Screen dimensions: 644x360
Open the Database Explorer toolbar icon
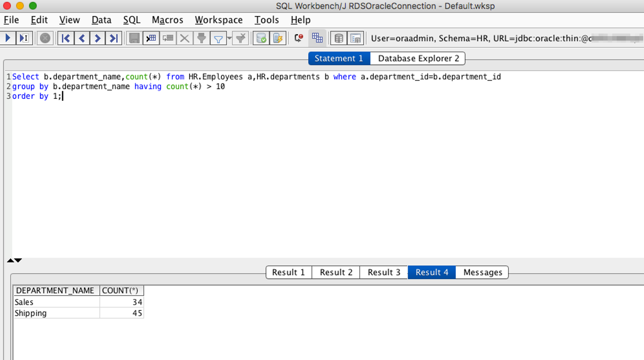click(x=339, y=38)
